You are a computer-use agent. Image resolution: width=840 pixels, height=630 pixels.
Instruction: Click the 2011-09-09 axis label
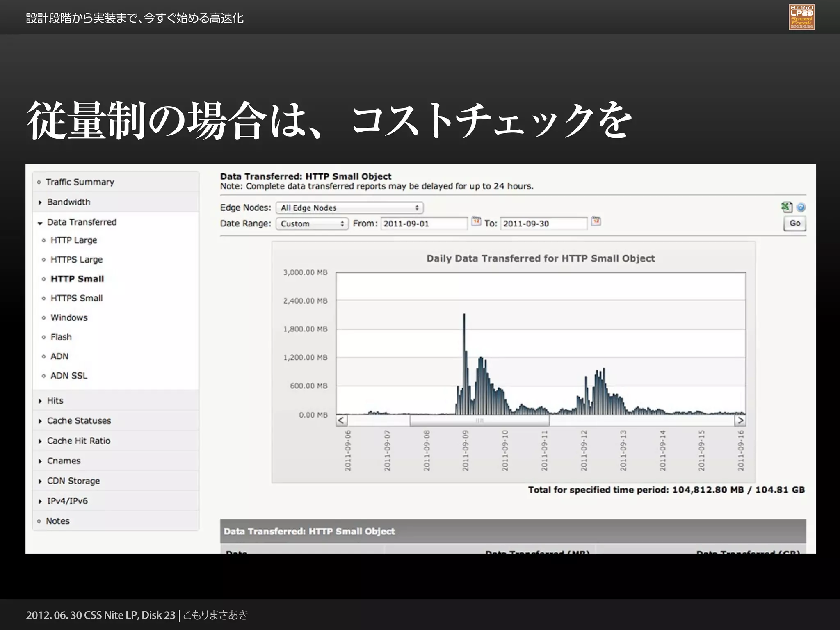coord(466,450)
